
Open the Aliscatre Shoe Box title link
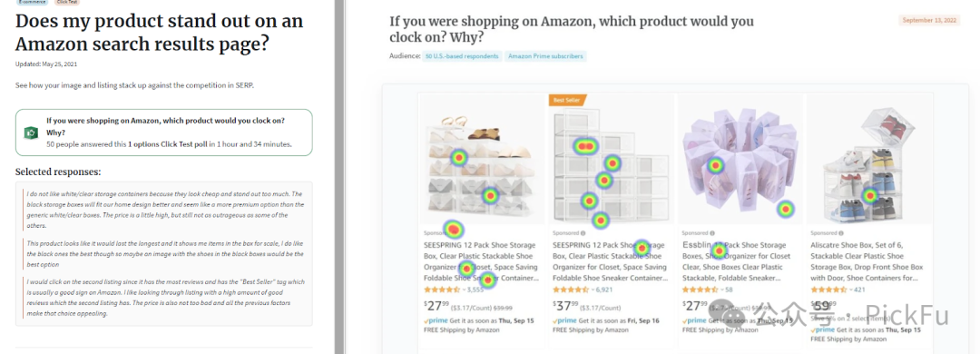point(865,261)
